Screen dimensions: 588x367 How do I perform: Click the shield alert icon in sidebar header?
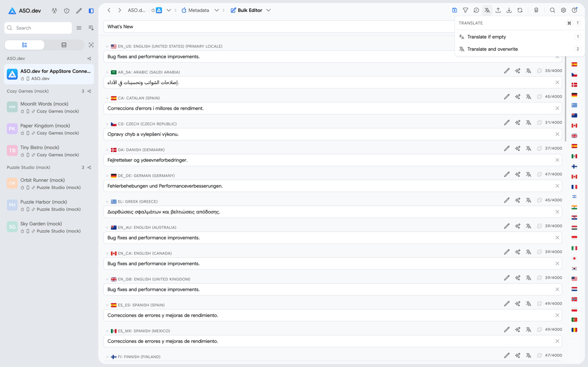pos(67,11)
